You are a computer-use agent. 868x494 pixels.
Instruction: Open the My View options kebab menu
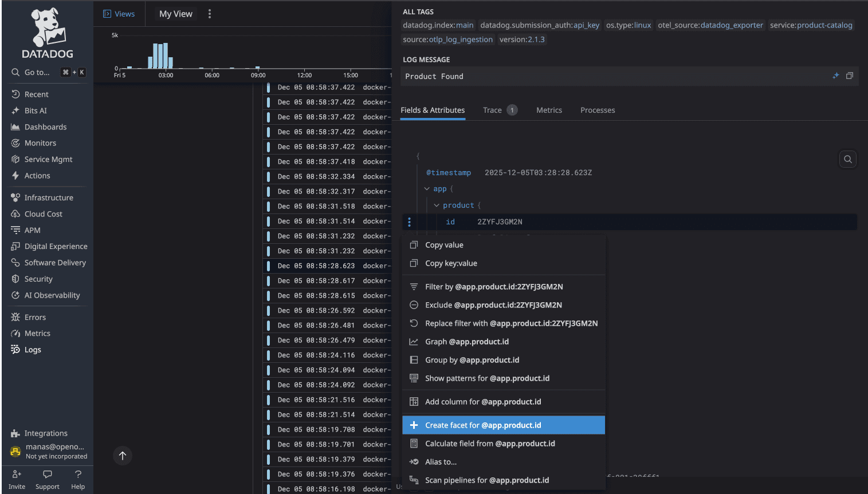[x=210, y=13]
